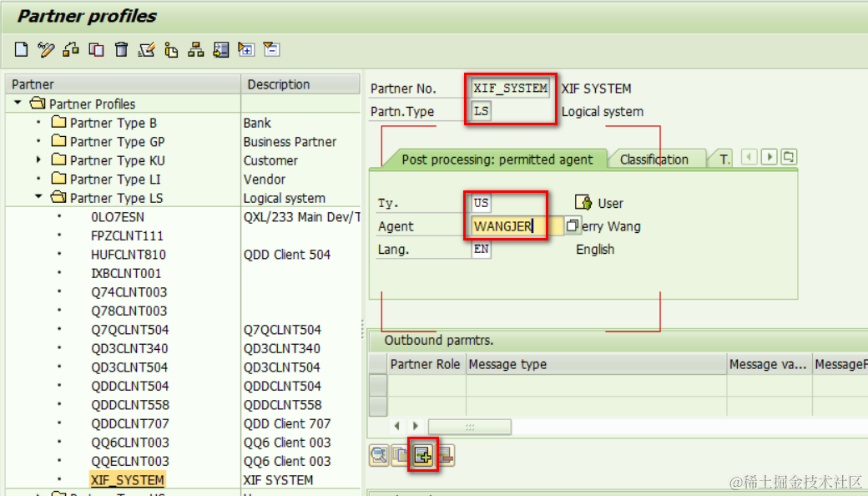Click the hierarchy tree toolbar icon

pyautogui.click(x=196, y=49)
